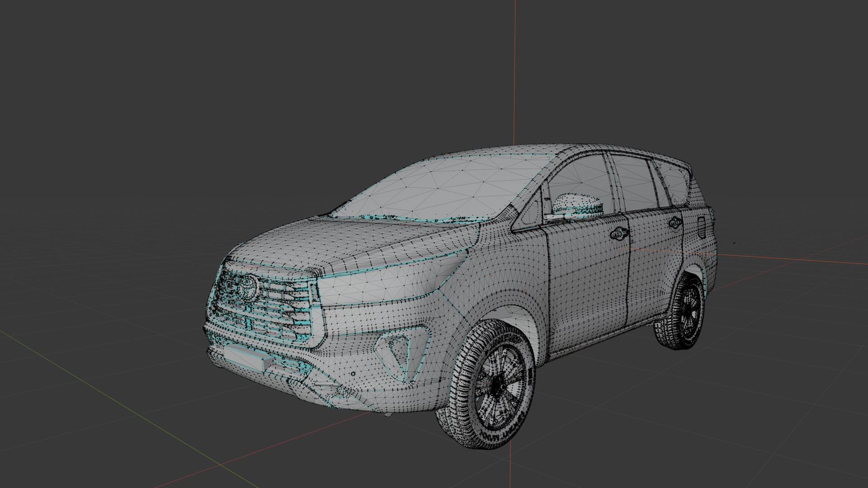
Task: Click the rear passenger door panel
Action: tap(656, 267)
